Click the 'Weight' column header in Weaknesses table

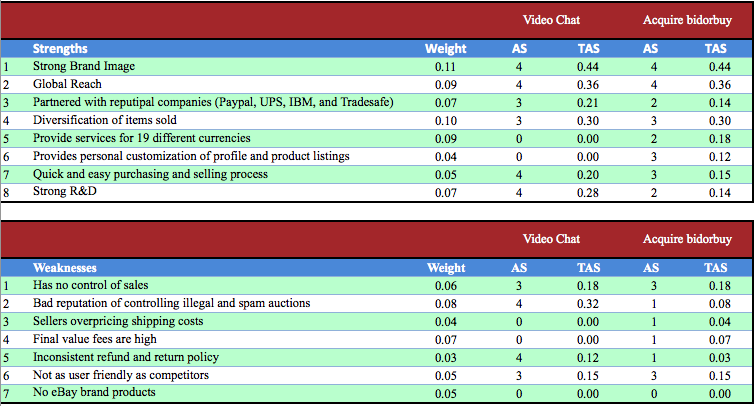click(x=445, y=268)
